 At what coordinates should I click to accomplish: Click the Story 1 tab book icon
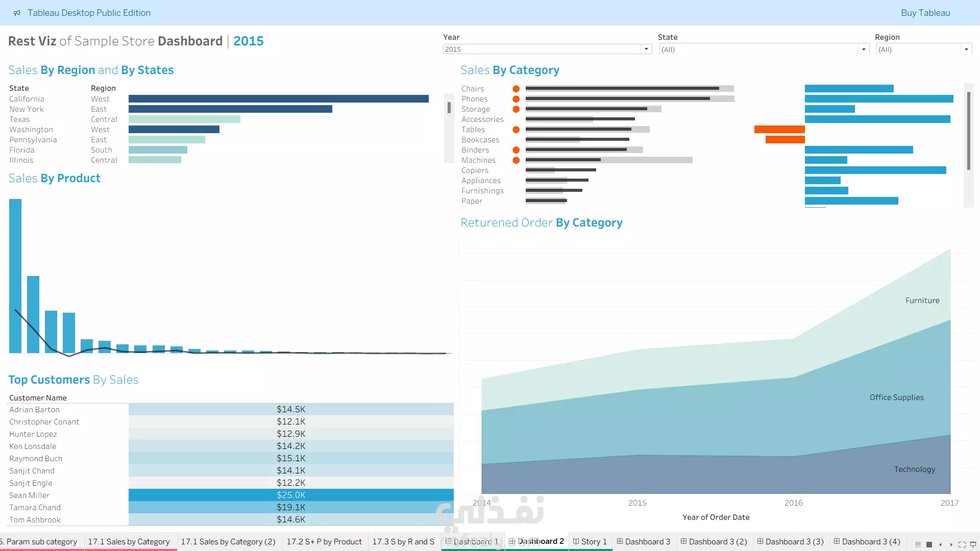coord(576,541)
